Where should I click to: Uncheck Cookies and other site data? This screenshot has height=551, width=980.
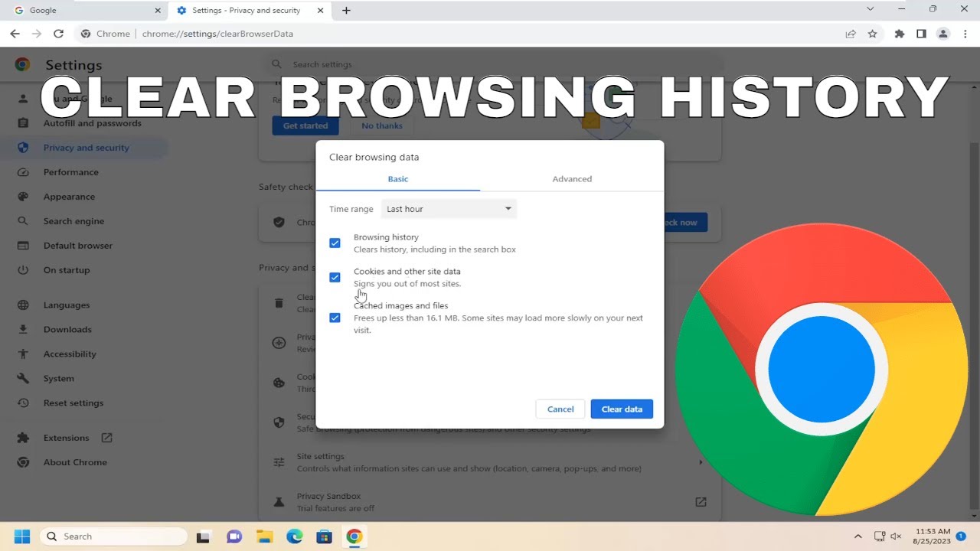335,277
